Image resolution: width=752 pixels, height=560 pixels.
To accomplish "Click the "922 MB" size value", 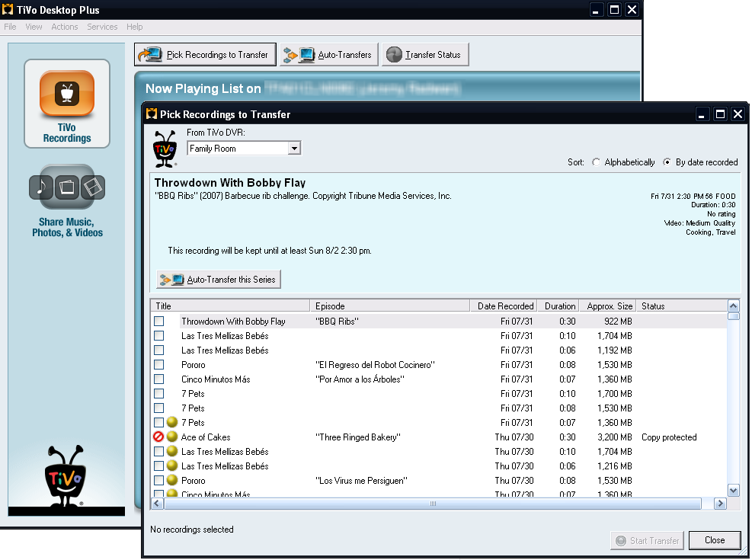I will [x=618, y=322].
